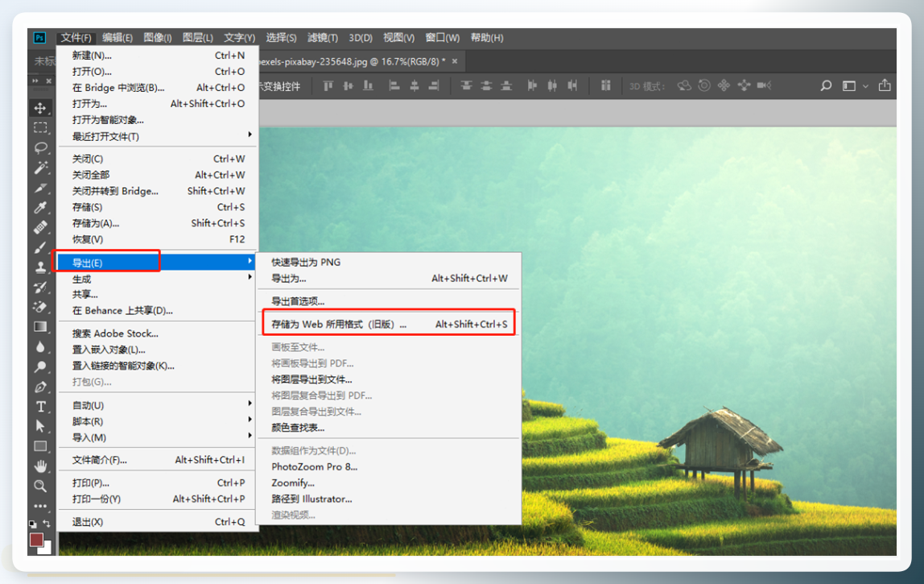Open the 图像(I) menu
Viewport: 924px width, 584px height.
(x=157, y=38)
